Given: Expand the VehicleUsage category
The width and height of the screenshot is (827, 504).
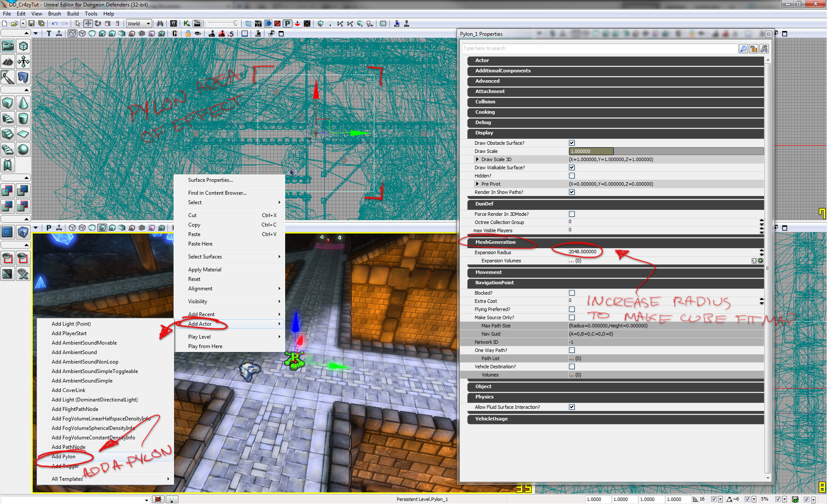Looking at the screenshot, I should 616,419.
